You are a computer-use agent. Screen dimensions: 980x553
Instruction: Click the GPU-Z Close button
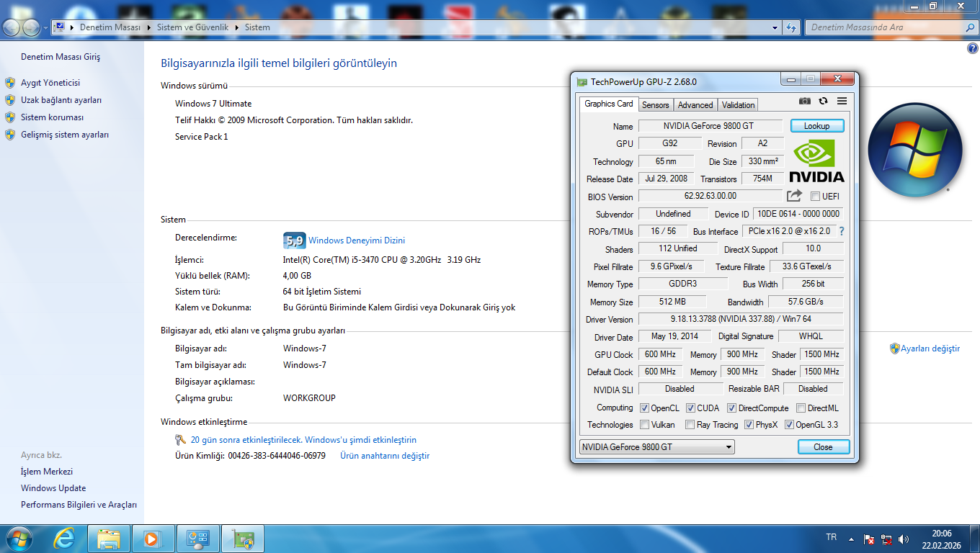pyautogui.click(x=824, y=446)
